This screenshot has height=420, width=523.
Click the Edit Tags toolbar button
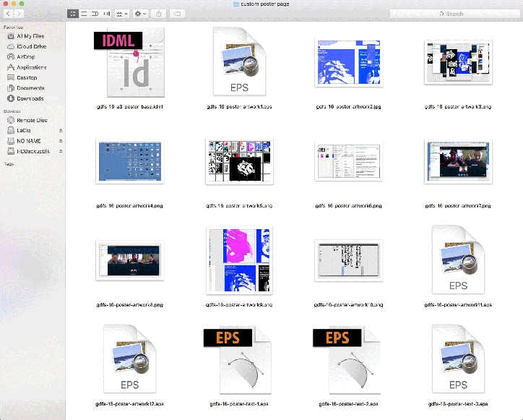click(x=177, y=14)
